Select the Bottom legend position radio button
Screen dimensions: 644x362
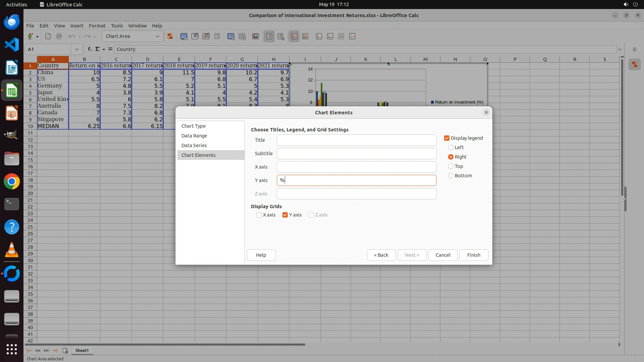click(x=451, y=176)
